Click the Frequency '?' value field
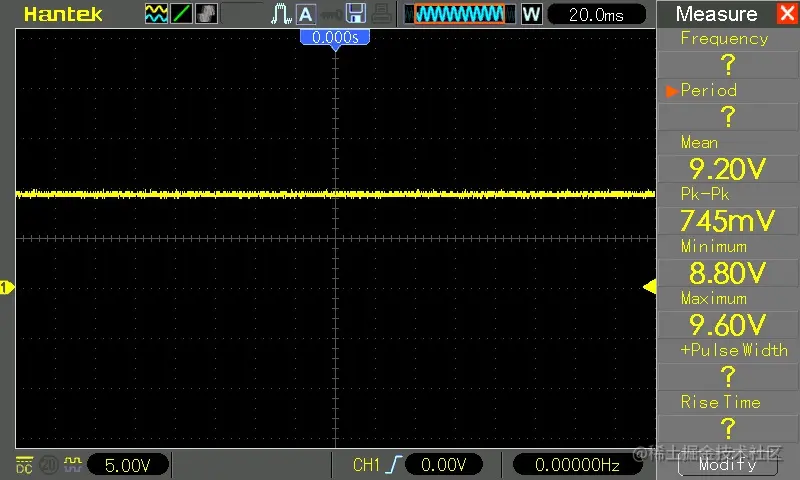This screenshot has height=480, width=800. (x=728, y=65)
